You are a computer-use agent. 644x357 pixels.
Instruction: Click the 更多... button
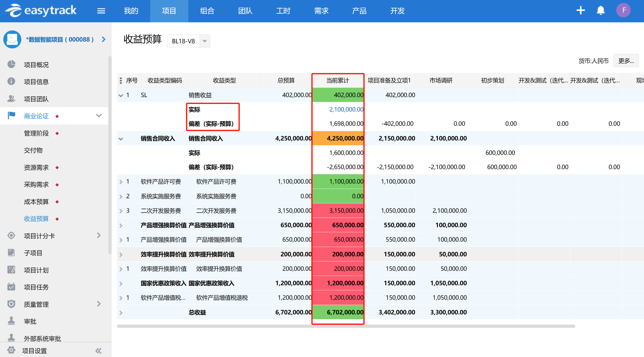click(x=626, y=61)
